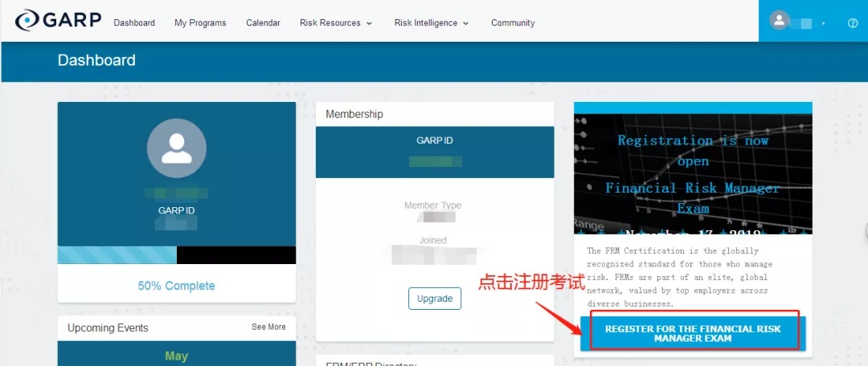Click the user avatar icon in header
Screen dimensions: 868x366
(x=779, y=21)
